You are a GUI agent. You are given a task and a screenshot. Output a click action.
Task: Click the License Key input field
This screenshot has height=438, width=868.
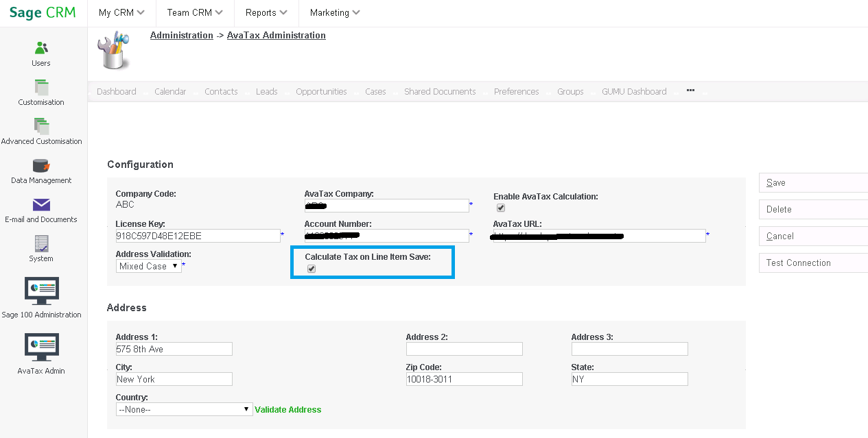click(198, 236)
